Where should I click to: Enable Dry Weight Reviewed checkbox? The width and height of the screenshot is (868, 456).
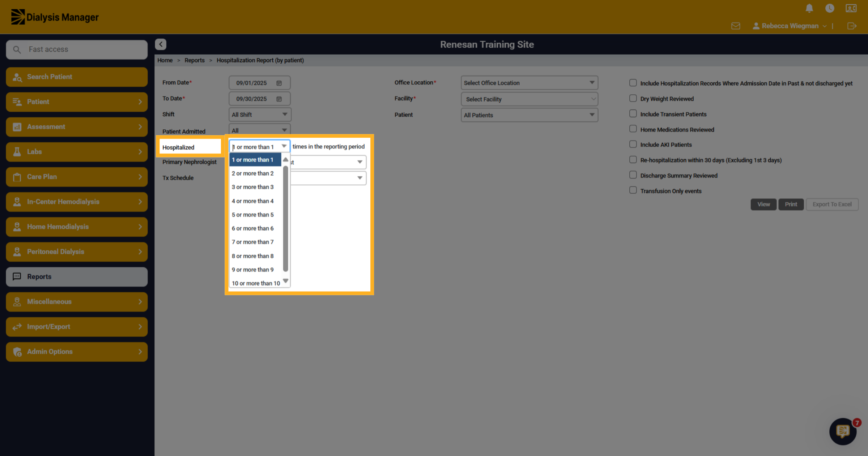[633, 98]
